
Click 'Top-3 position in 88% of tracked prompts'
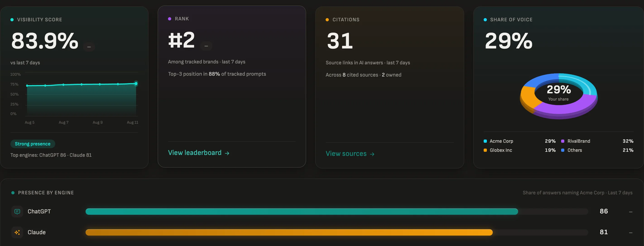217,74
